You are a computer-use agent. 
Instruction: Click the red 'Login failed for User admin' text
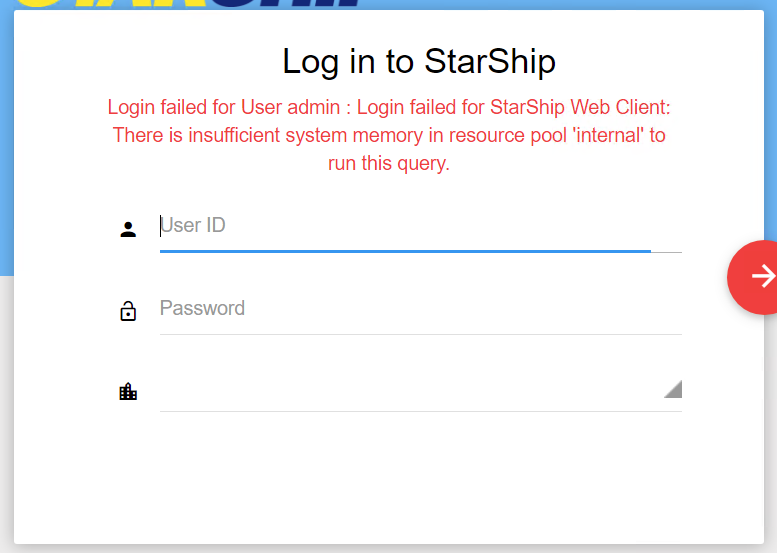[223, 107]
